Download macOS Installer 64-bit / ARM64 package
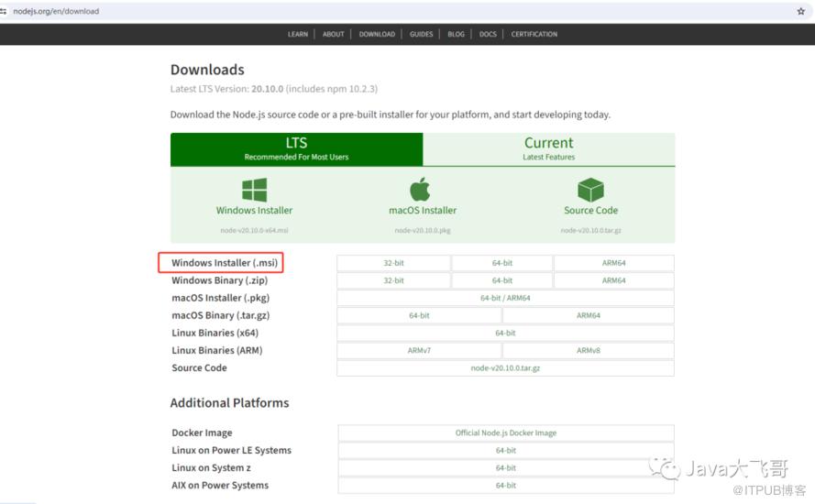815x504 pixels. pos(505,298)
